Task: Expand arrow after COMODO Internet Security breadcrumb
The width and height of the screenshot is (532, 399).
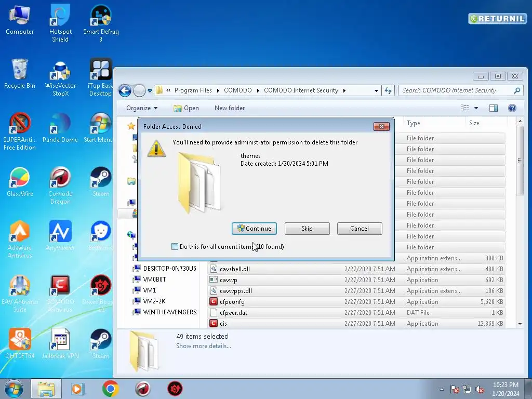Action: click(x=344, y=90)
